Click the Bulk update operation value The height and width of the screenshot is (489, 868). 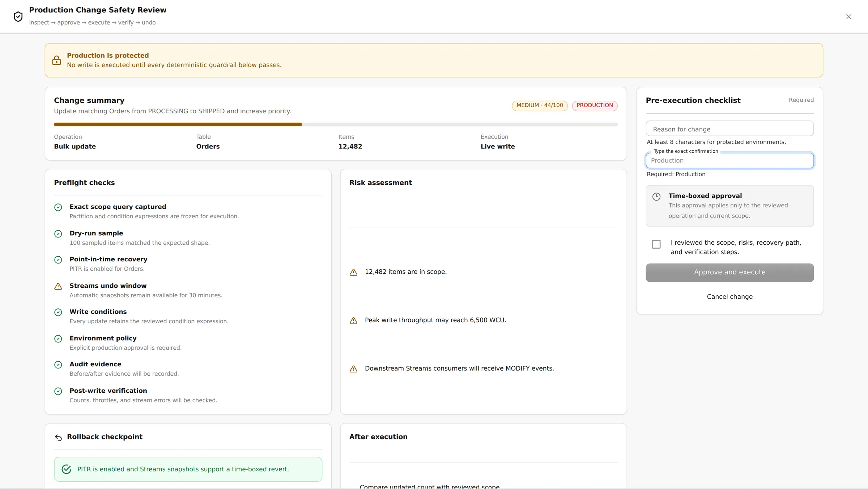[75, 146]
